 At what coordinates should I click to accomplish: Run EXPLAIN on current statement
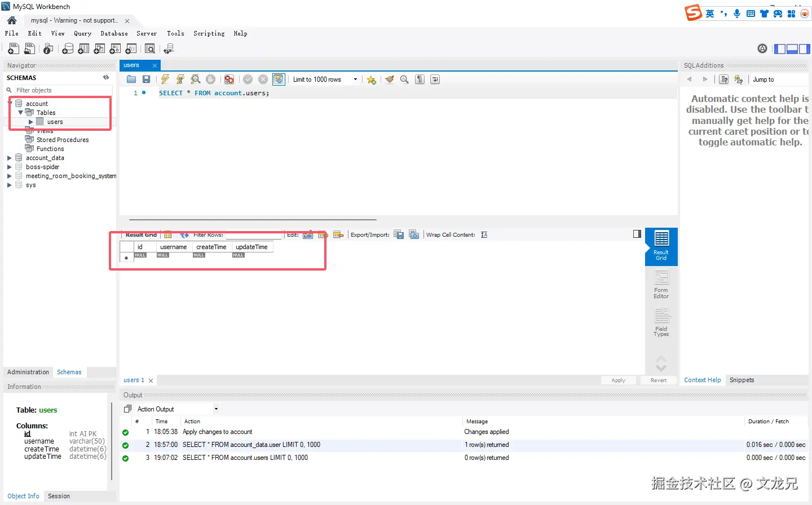pos(196,79)
